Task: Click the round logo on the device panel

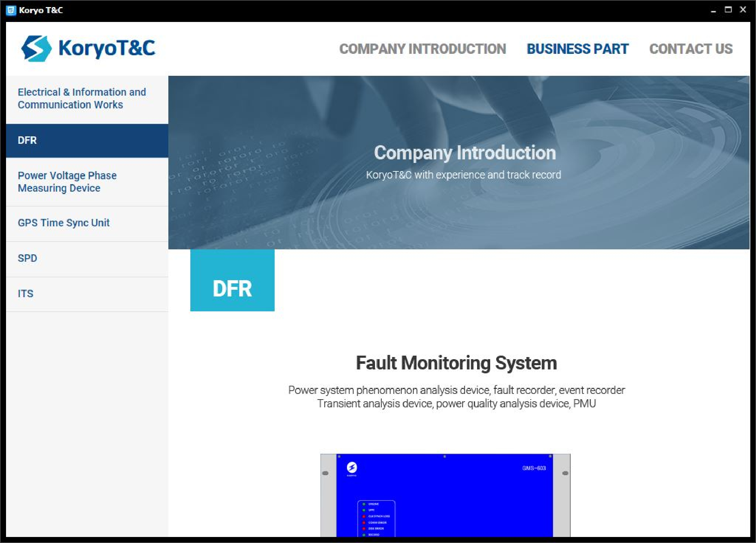Action: [352, 468]
